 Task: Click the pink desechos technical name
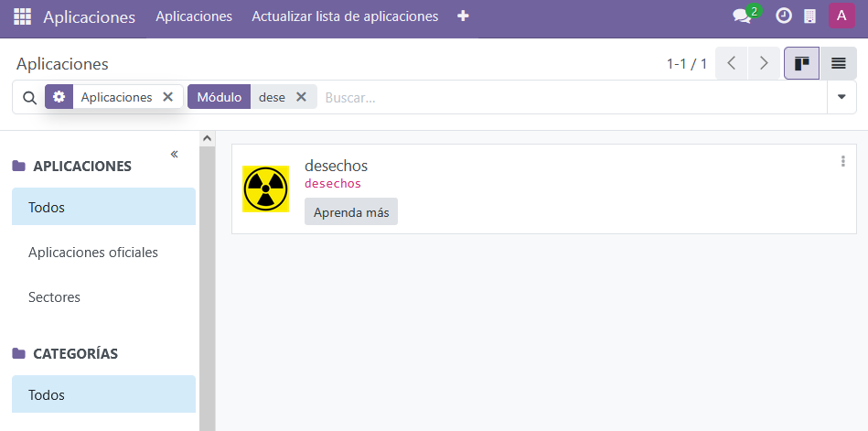[x=333, y=183]
